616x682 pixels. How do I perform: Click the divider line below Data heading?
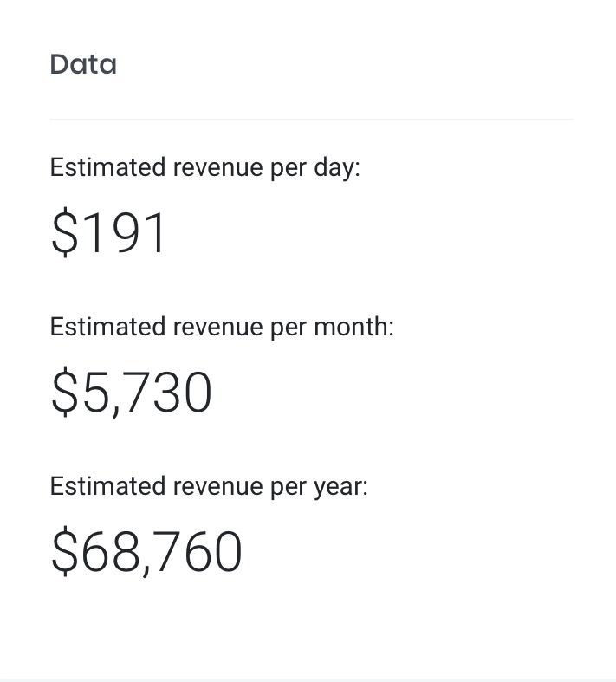pyautogui.click(x=311, y=120)
